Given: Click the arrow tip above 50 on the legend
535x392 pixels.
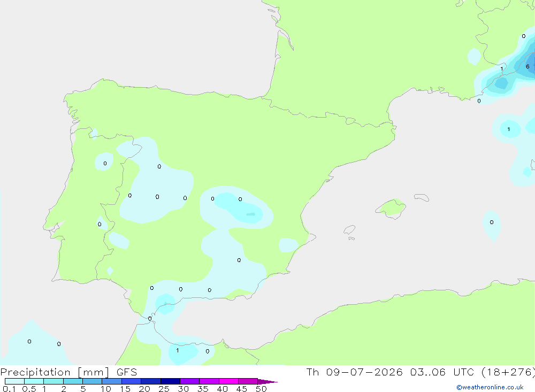Looking at the screenshot, I should click(267, 382).
